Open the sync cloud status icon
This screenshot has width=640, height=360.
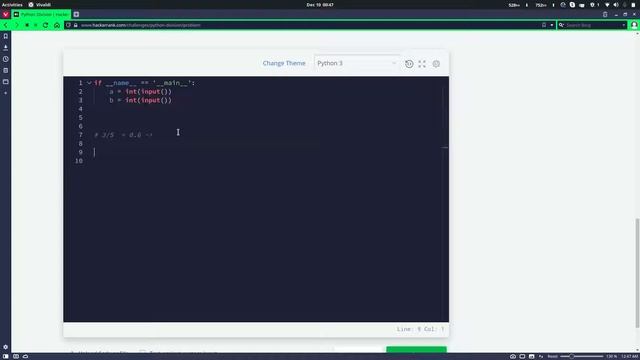click(25, 356)
